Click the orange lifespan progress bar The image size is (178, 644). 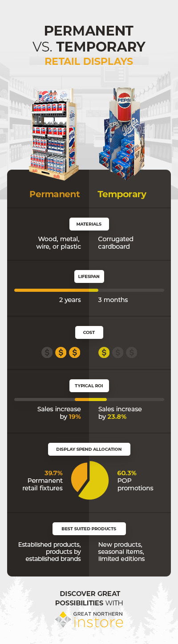[x=56, y=290]
